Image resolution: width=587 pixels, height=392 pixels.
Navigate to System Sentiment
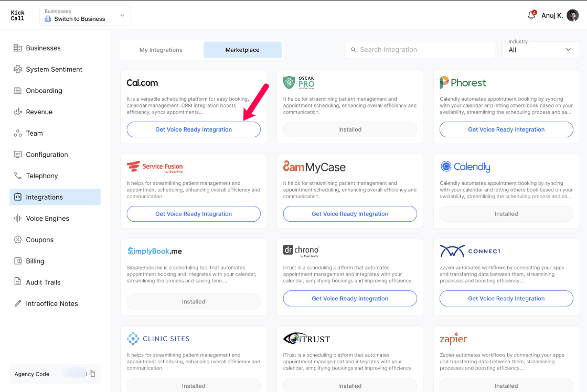point(55,69)
